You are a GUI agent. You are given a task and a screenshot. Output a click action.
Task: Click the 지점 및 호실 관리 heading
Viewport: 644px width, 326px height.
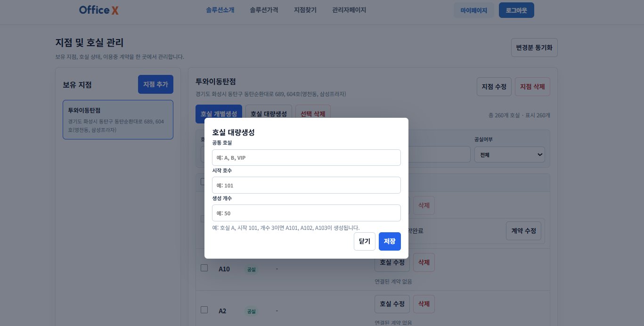tap(90, 43)
